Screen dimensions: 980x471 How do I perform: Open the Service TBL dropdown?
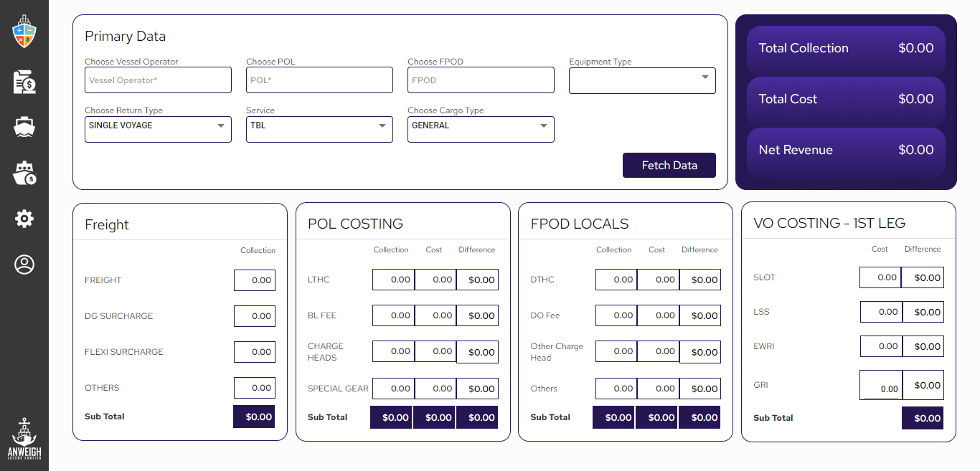(319, 129)
